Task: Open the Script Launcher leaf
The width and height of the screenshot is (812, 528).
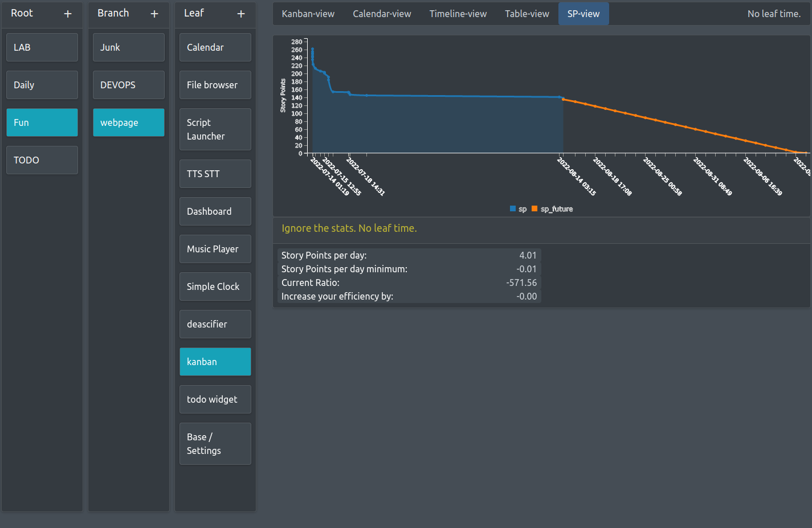Action: [215, 129]
